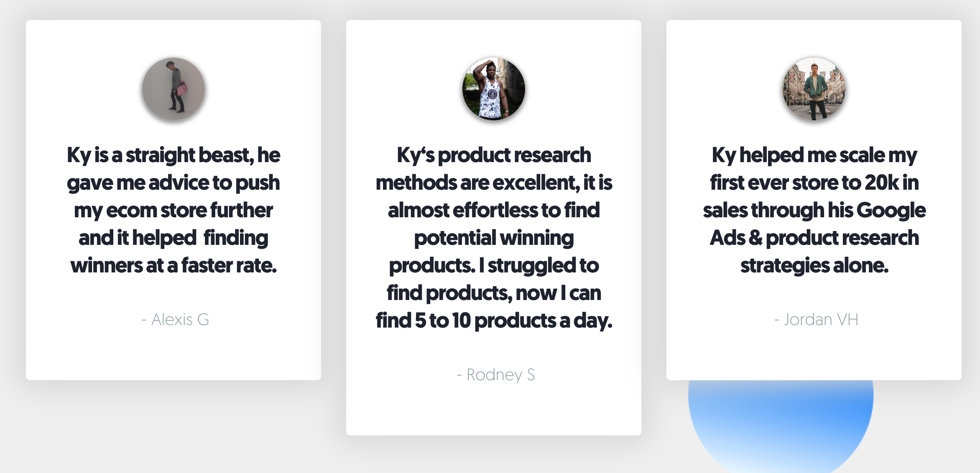The height and width of the screenshot is (473, 980).
Task: Click the line 'Ads & product research'
Action: (814, 238)
